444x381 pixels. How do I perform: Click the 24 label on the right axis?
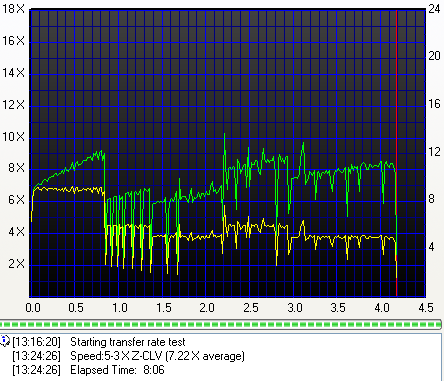(434, 9)
